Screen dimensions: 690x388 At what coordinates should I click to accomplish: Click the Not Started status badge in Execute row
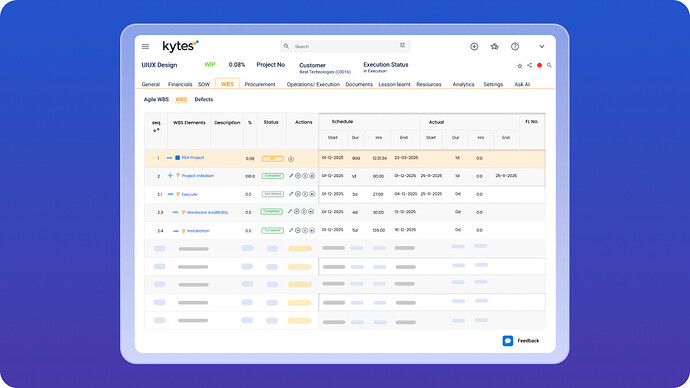click(x=272, y=194)
